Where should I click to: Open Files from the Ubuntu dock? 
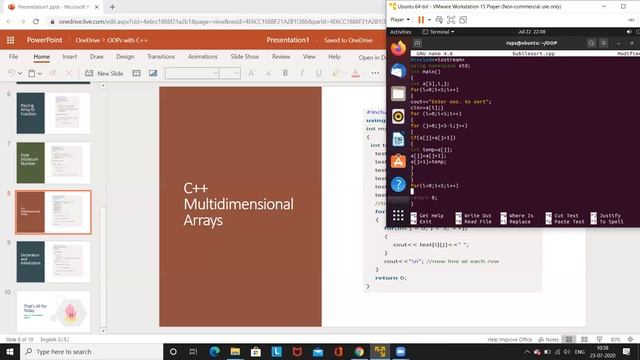click(x=398, y=94)
